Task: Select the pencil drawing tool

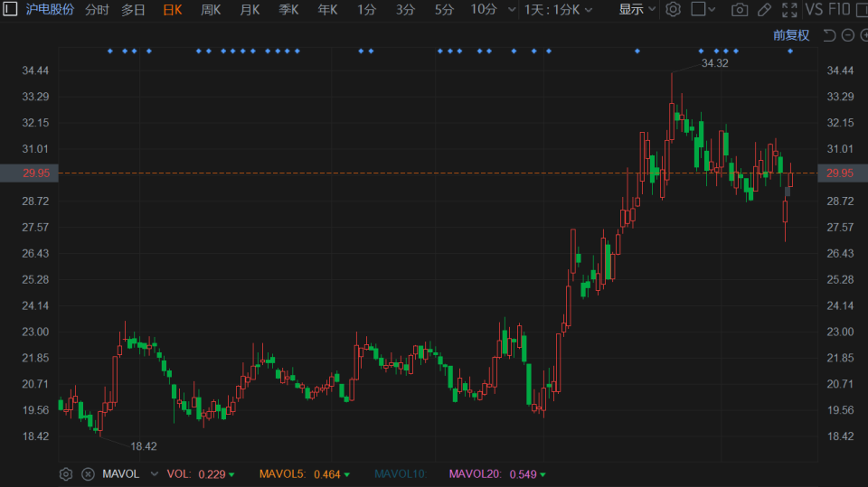Action: [764, 10]
